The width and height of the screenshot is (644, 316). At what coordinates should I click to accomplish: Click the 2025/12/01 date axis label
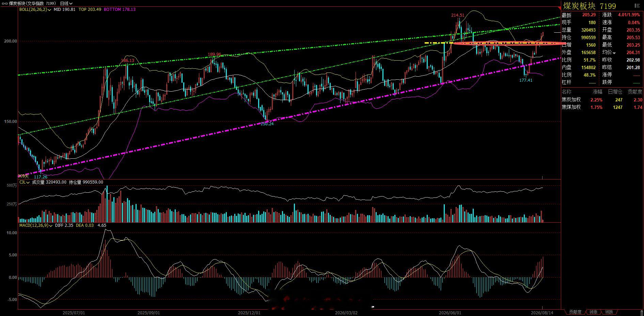[x=249, y=313]
